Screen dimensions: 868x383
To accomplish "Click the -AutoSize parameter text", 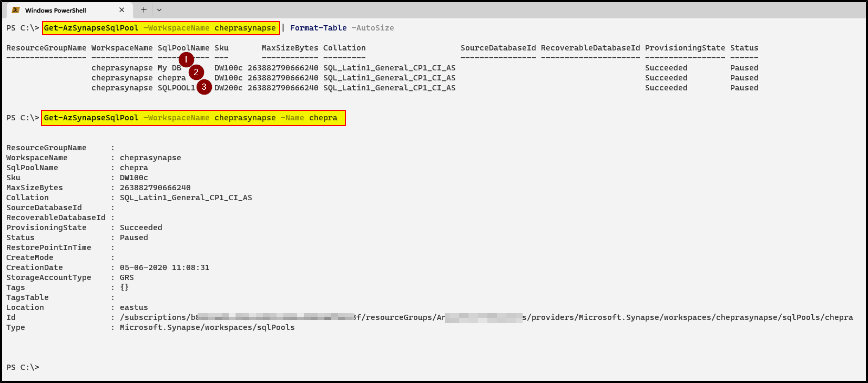I will 373,28.
